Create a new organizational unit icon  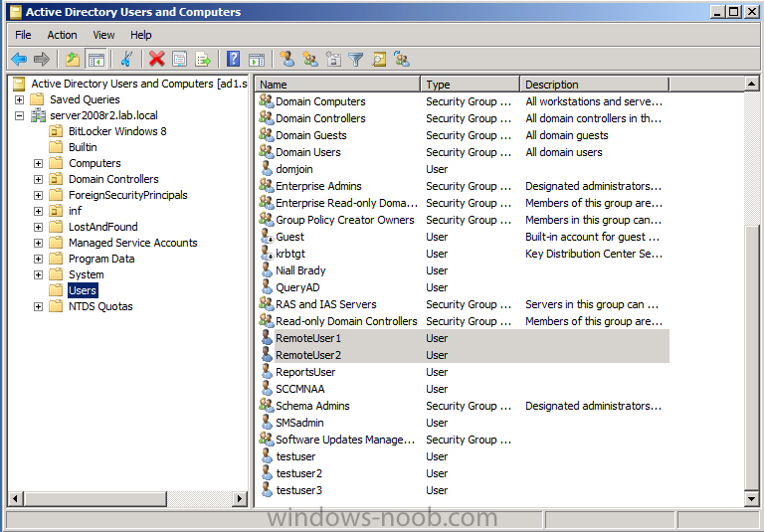(333, 60)
